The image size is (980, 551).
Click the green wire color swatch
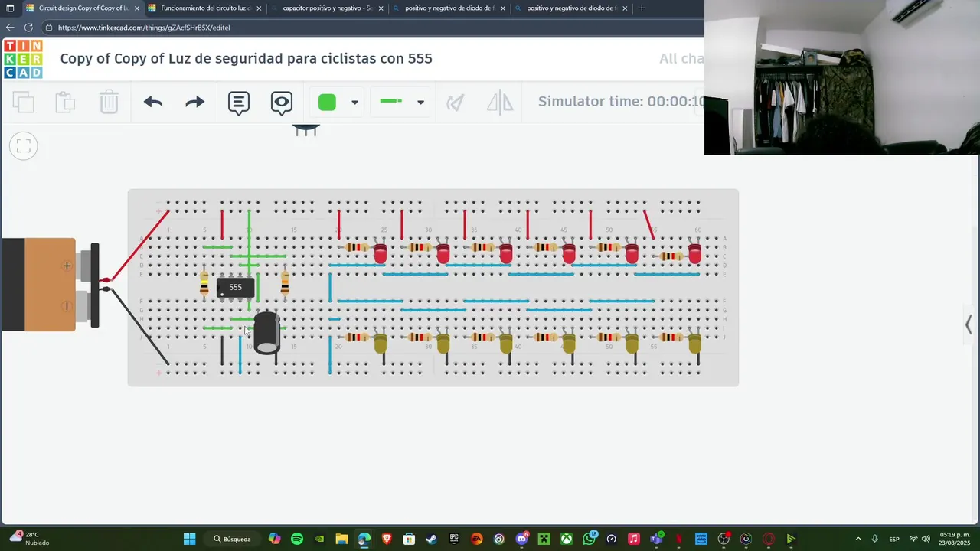coord(327,102)
